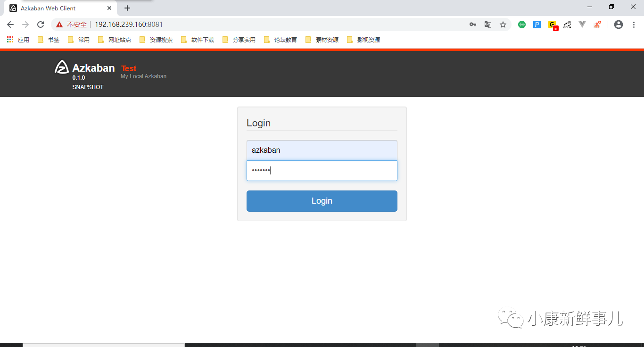
Task: Open a new browser tab
Action: tap(127, 8)
